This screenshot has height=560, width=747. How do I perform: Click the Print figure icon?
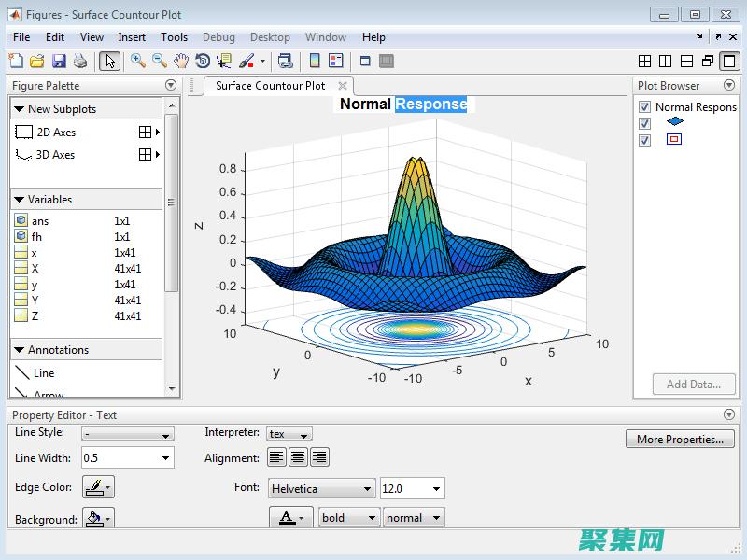coord(80,61)
